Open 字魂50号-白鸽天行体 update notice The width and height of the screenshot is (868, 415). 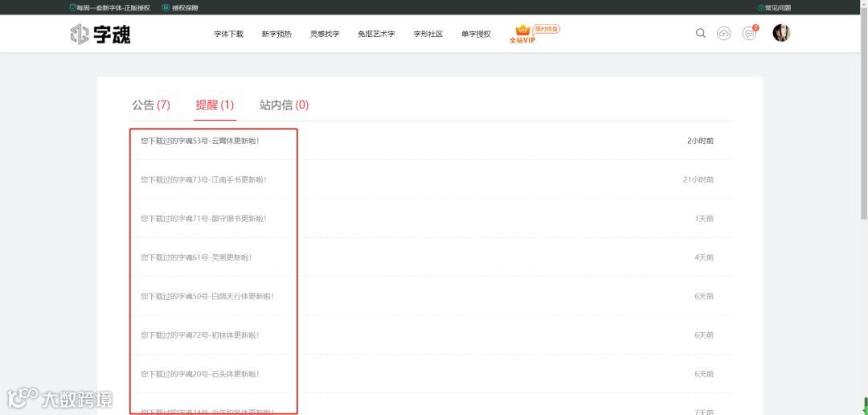[x=207, y=296]
